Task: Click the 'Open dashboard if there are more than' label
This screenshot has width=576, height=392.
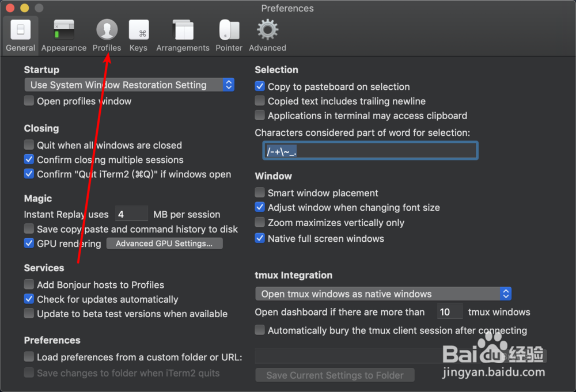Action: click(x=340, y=312)
